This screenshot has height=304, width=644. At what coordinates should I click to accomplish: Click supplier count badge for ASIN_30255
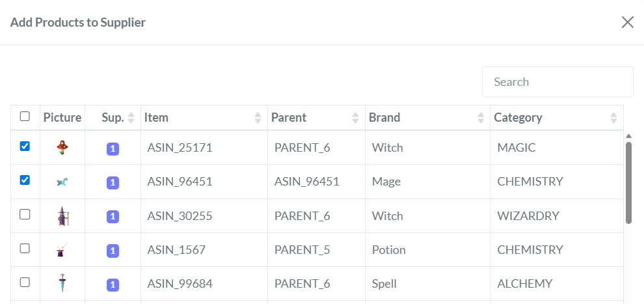(113, 217)
